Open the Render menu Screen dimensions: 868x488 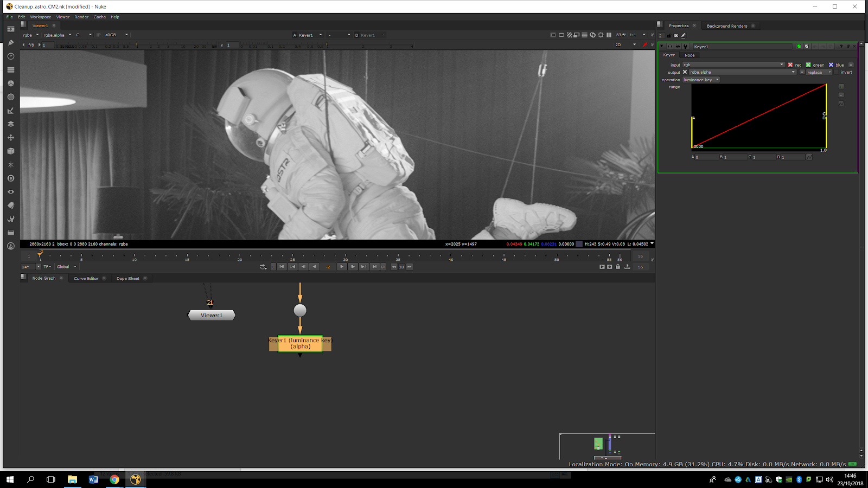(x=81, y=17)
